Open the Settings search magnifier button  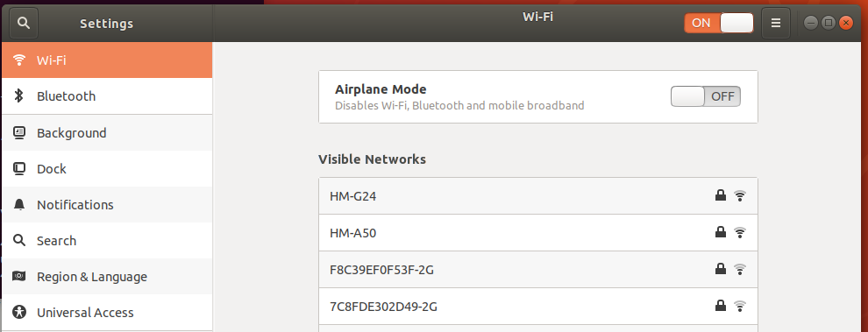pos(24,24)
